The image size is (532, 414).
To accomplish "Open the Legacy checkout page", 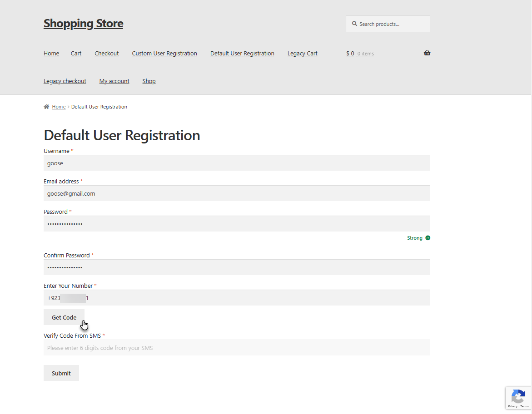I will click(65, 81).
